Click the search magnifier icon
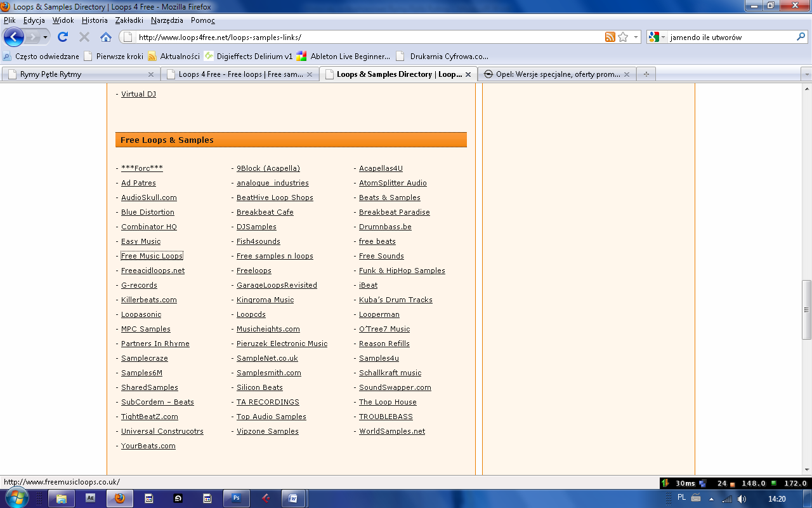Screen dimensions: 812x508 801,37
